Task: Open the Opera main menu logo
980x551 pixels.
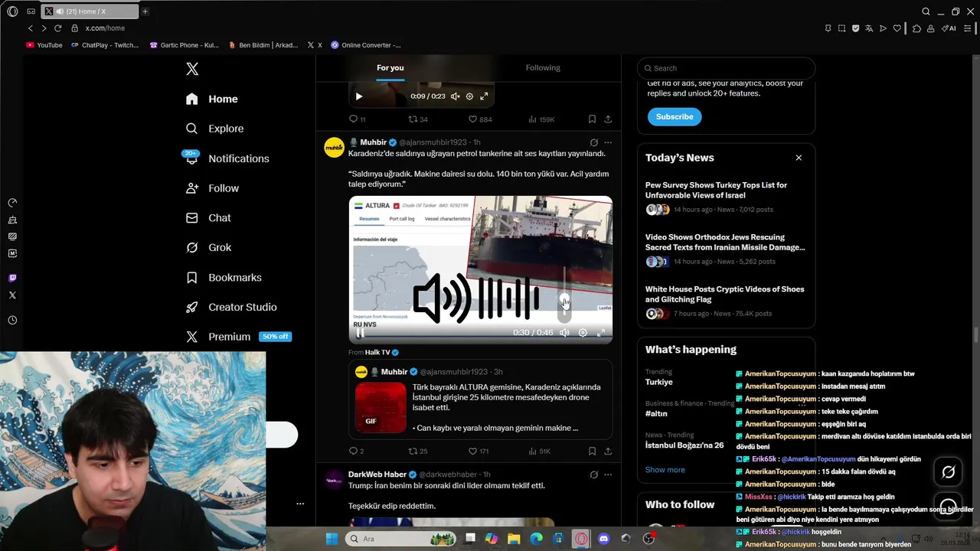Action: [x=12, y=11]
